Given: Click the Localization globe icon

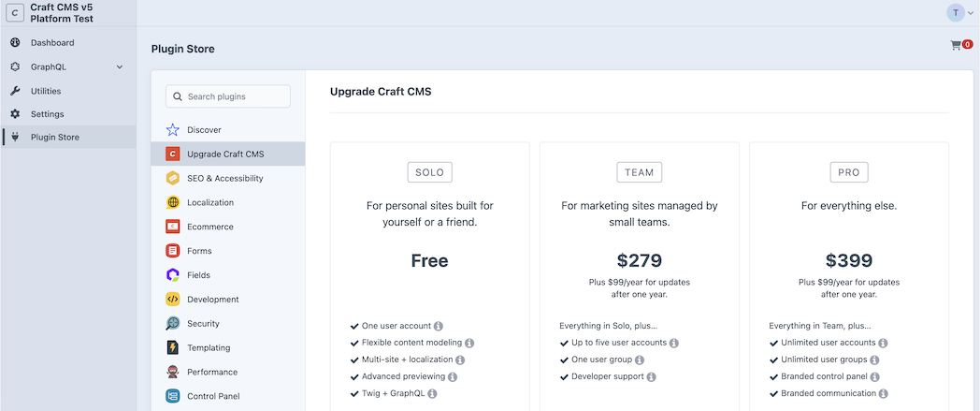Looking at the screenshot, I should coord(172,202).
